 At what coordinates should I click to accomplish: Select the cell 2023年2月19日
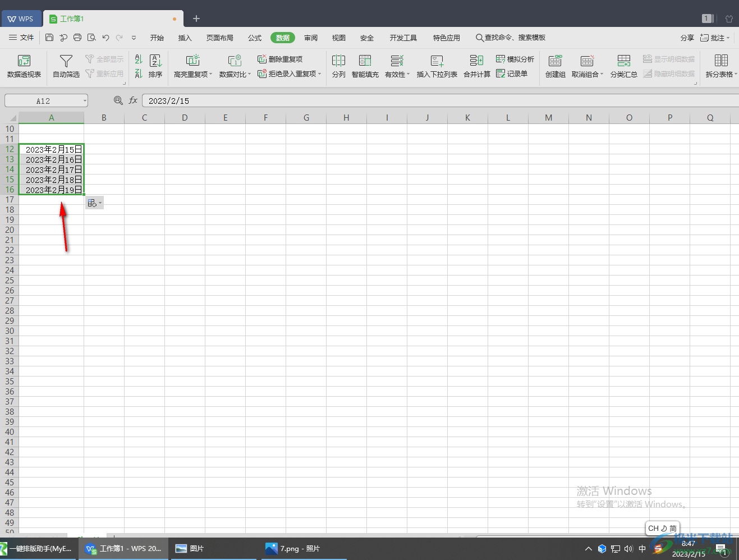(52, 190)
